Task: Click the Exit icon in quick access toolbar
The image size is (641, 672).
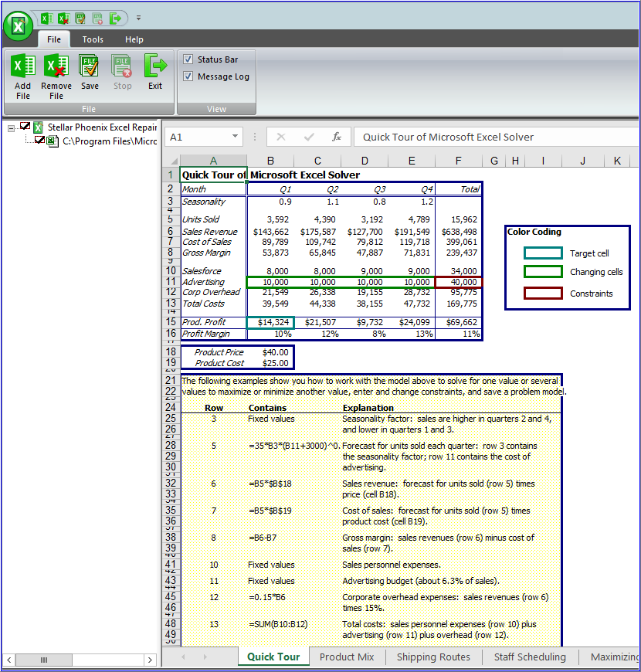Action: [x=114, y=18]
